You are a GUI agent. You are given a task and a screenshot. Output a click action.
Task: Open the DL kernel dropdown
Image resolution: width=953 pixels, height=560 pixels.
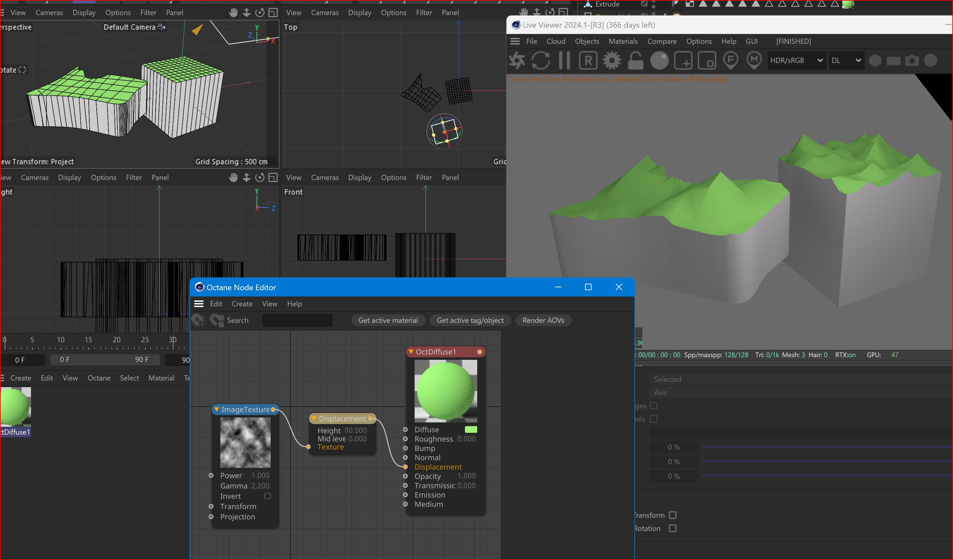click(845, 60)
